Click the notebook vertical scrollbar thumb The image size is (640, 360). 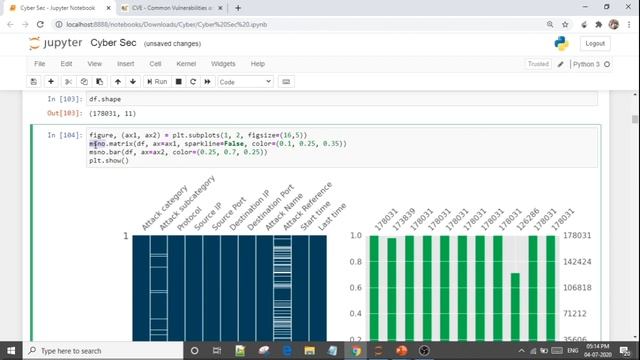coord(635,119)
